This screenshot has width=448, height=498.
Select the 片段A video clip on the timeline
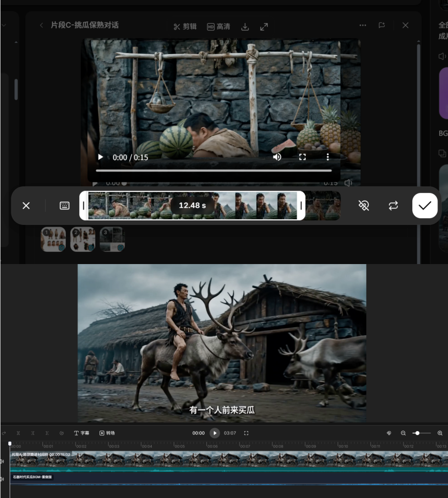click(x=229, y=461)
